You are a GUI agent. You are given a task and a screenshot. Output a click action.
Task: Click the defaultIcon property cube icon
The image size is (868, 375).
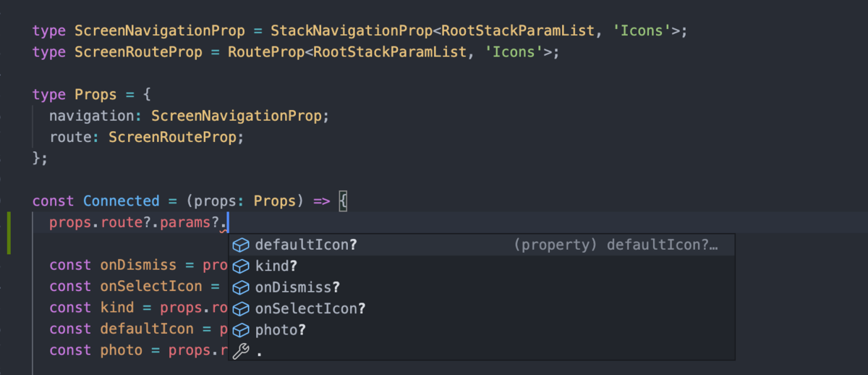click(241, 245)
